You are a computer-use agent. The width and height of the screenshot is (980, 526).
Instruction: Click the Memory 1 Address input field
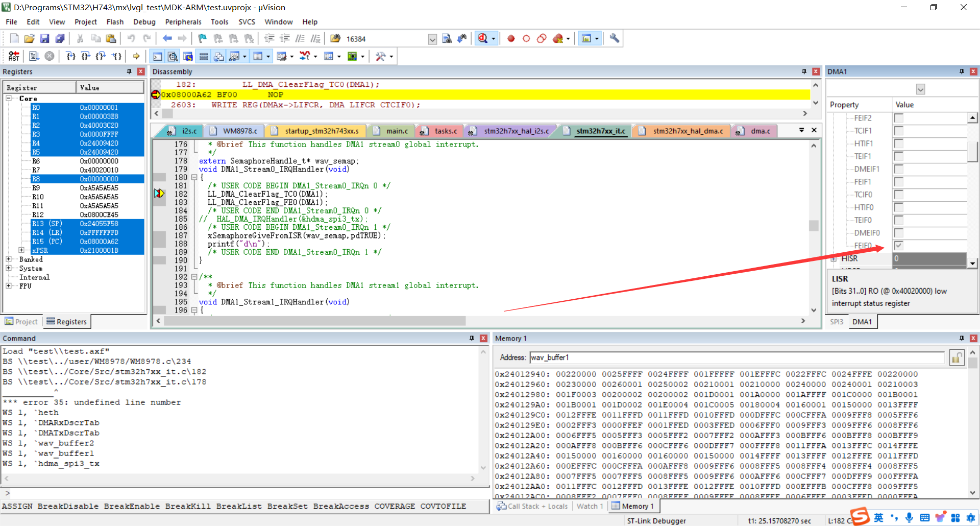tap(737, 357)
